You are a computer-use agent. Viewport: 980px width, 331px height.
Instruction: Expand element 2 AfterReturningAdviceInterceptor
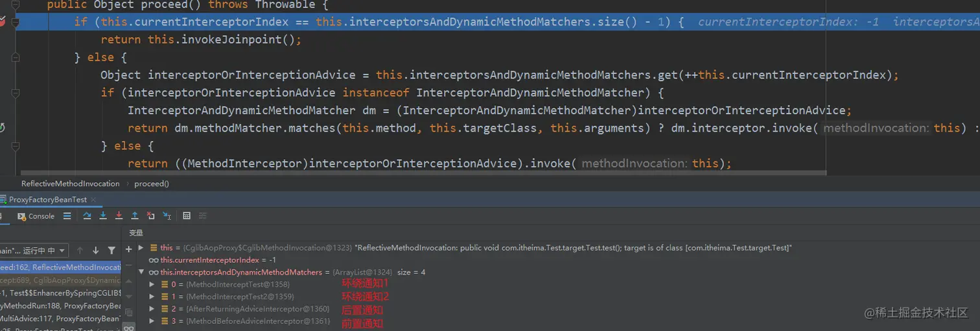[152, 309]
